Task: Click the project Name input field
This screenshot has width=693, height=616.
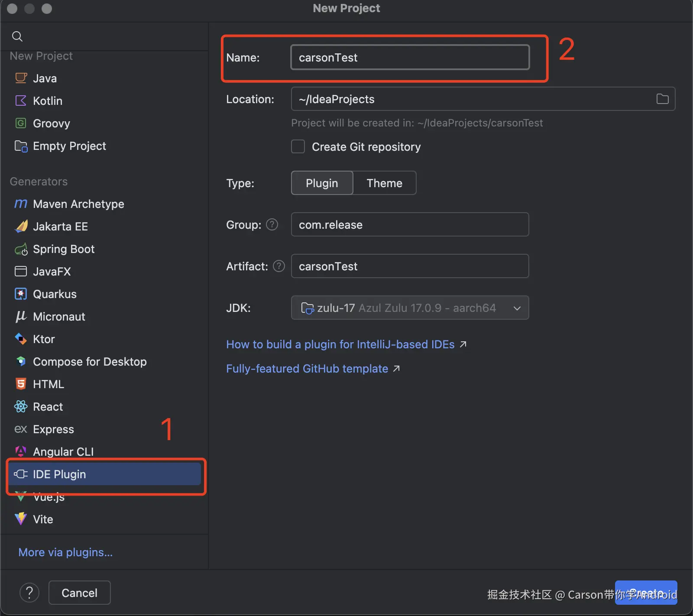Action: pos(410,58)
